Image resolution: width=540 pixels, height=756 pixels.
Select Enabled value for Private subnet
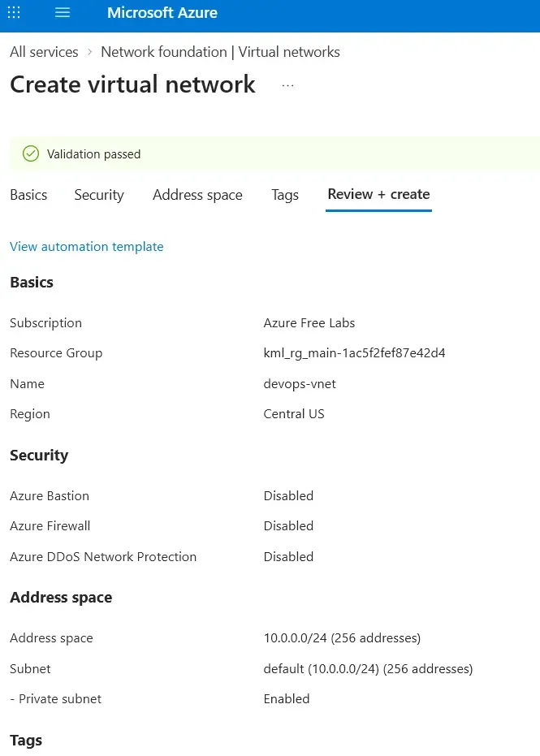click(x=287, y=698)
